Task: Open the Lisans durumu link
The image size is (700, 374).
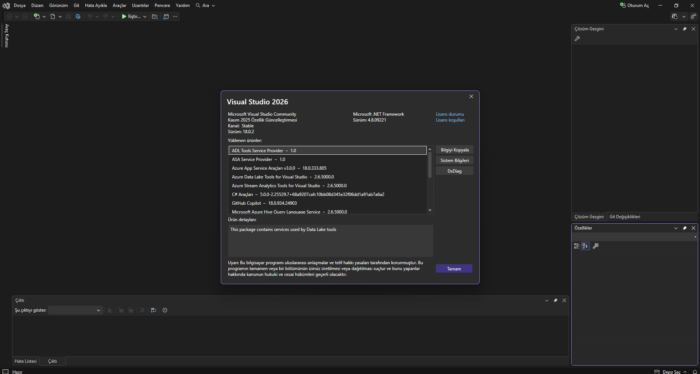Action: click(x=450, y=114)
